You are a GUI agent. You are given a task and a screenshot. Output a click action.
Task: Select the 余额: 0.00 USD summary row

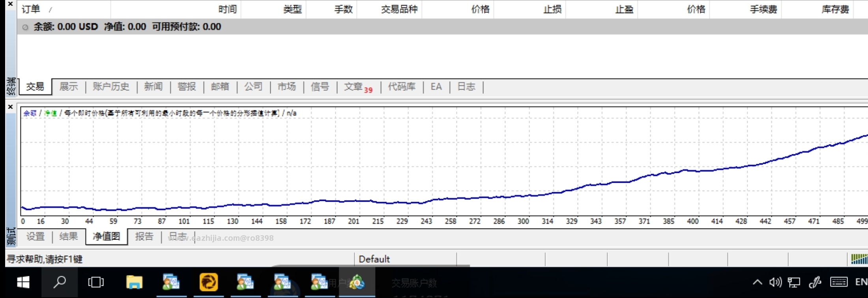[x=442, y=26]
